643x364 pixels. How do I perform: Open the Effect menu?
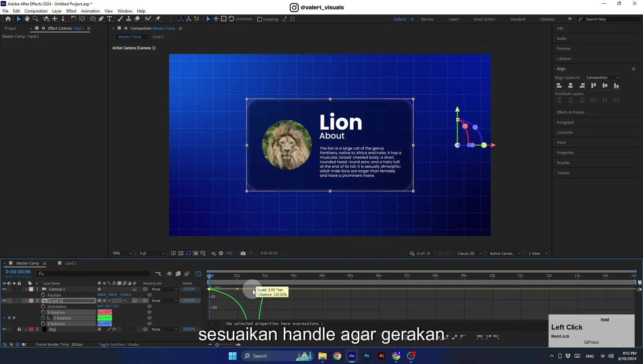click(x=71, y=11)
